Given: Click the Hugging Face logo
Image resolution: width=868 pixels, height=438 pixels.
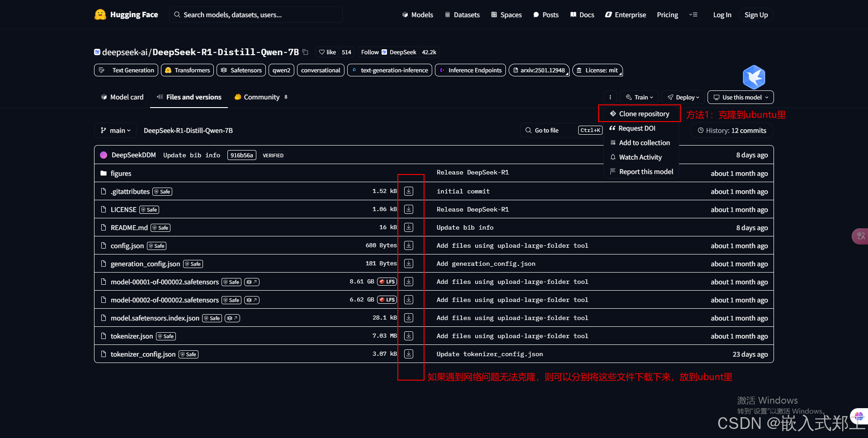Looking at the screenshot, I should click(x=126, y=14).
